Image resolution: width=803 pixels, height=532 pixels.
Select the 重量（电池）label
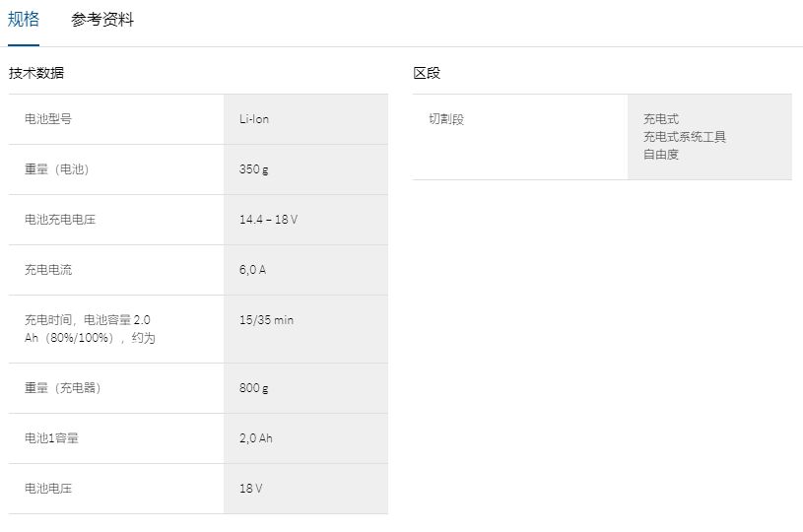[x=57, y=169]
